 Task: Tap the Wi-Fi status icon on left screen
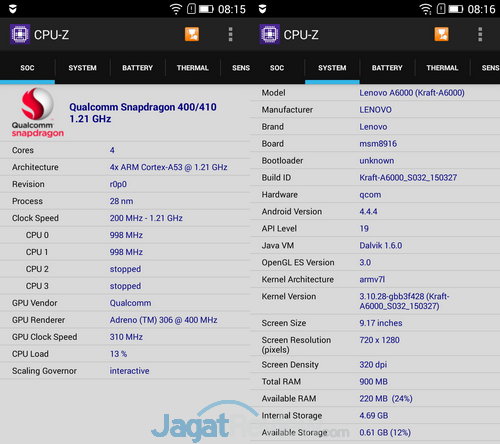176,9
